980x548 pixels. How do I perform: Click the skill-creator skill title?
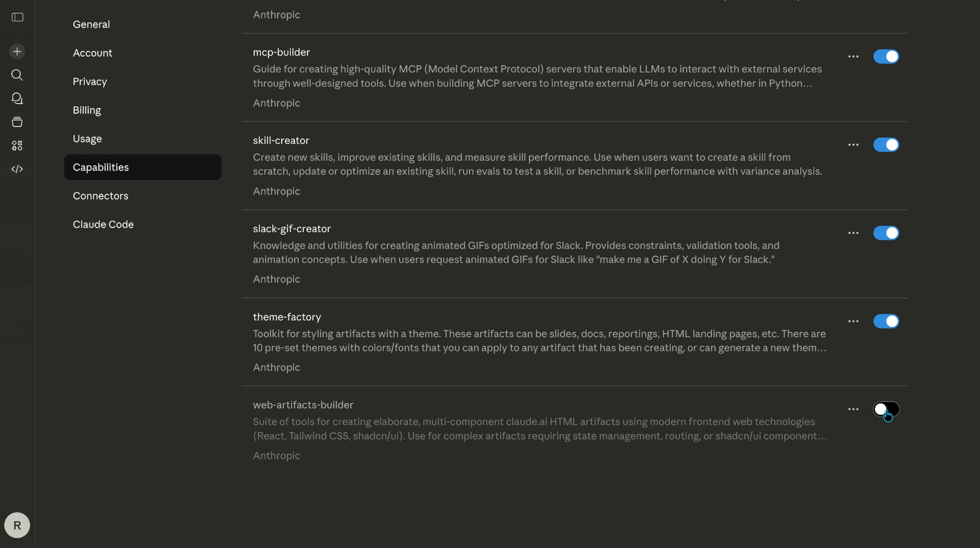coord(281,140)
